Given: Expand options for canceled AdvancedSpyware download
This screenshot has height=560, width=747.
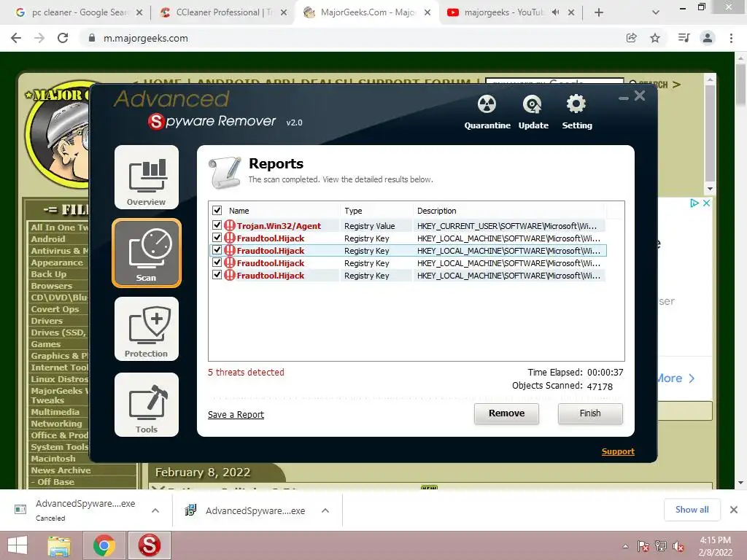Looking at the screenshot, I should [x=155, y=510].
